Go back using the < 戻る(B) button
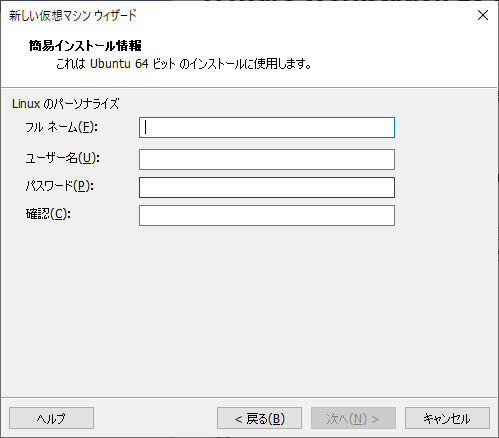Screen dimensions: 499x438 (259, 418)
